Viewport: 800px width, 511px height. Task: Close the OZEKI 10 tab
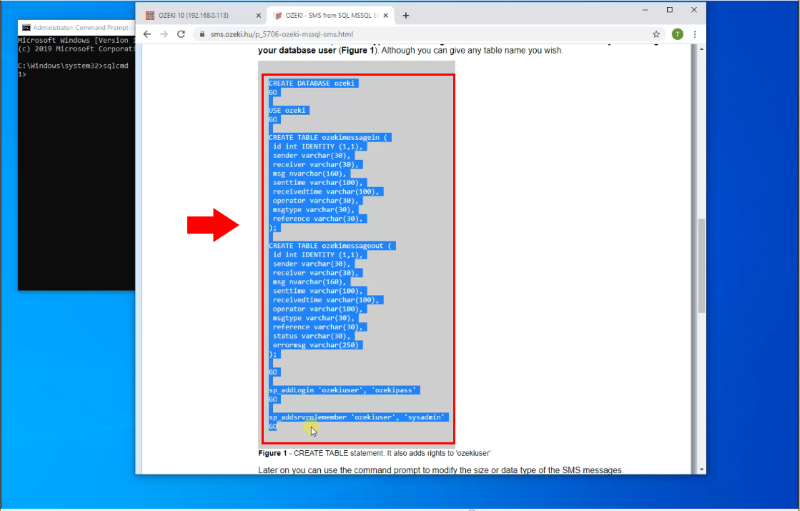coord(258,16)
